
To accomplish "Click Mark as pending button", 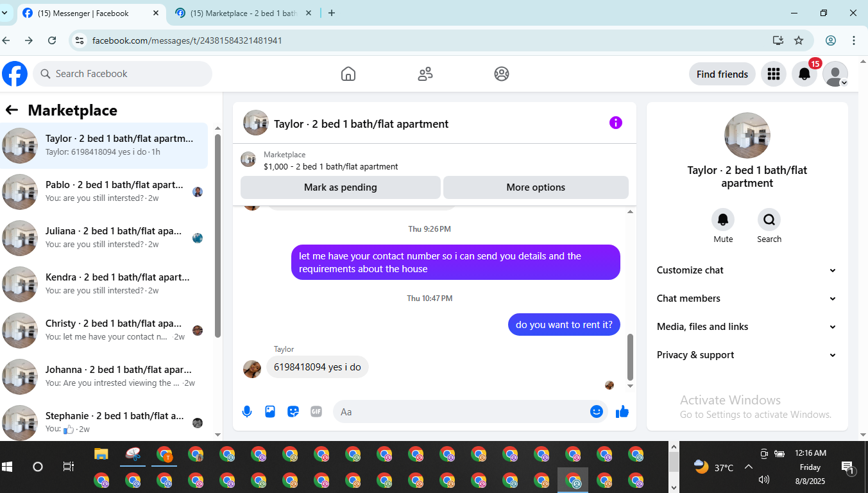I will [x=341, y=187].
